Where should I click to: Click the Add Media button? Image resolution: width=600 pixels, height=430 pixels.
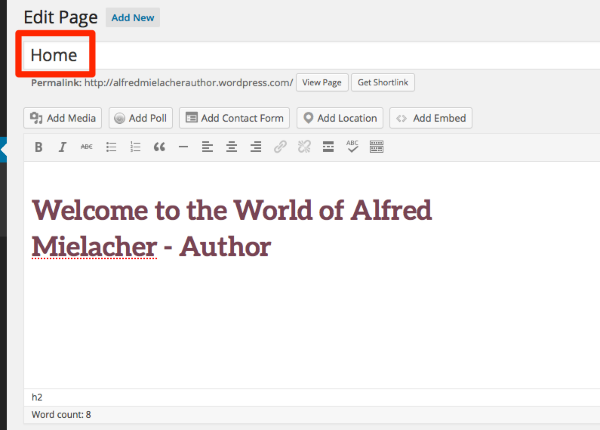point(63,118)
